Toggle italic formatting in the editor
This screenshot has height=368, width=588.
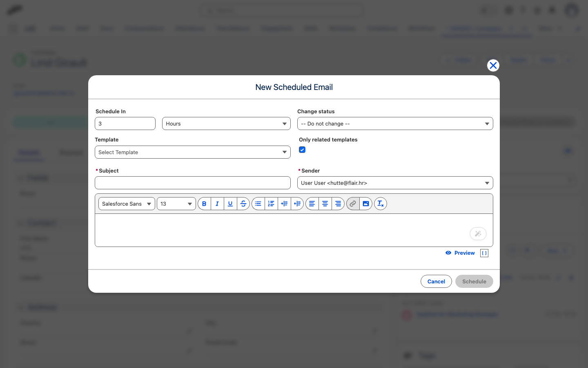217,204
